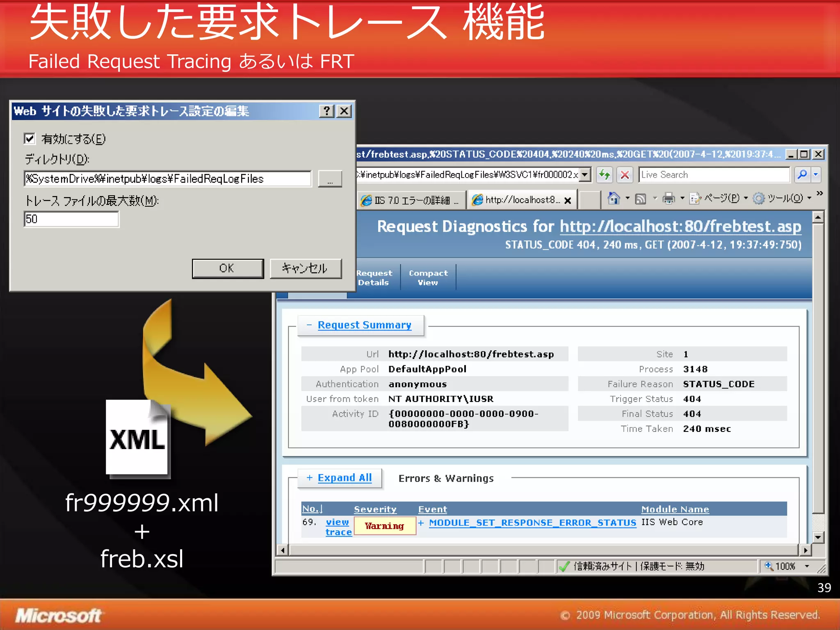
Task: Open the search options dropdown arrow
Action: [x=816, y=175]
